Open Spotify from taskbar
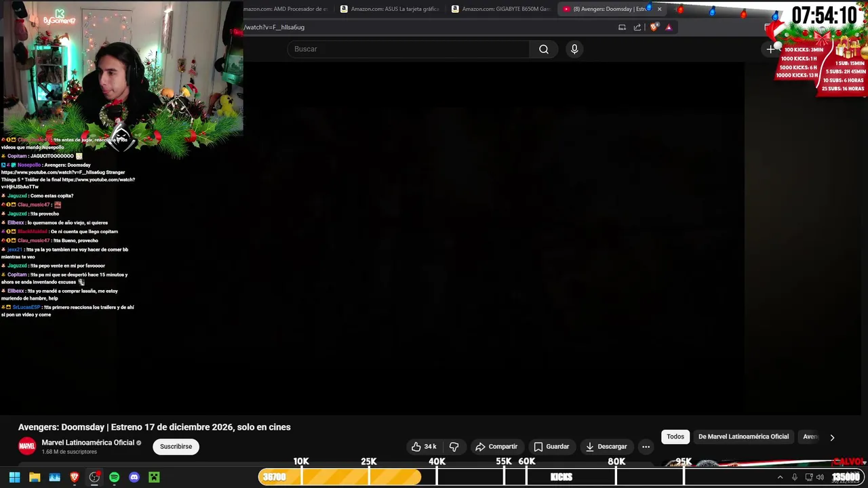Viewport: 868px width, 488px height. [x=114, y=477]
